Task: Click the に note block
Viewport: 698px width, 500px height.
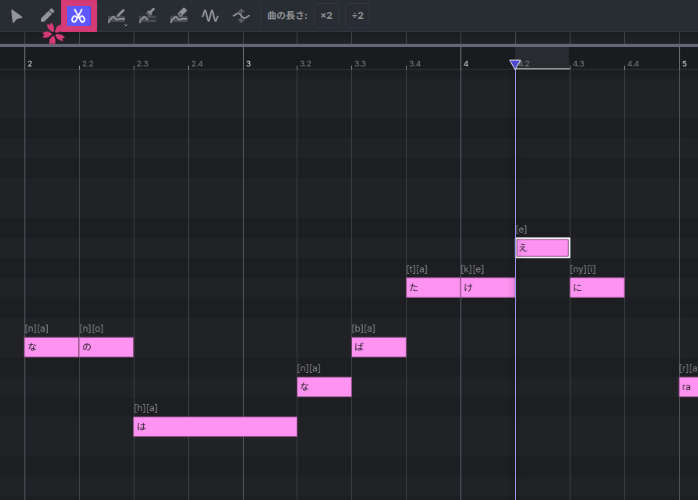Action: [x=596, y=288]
